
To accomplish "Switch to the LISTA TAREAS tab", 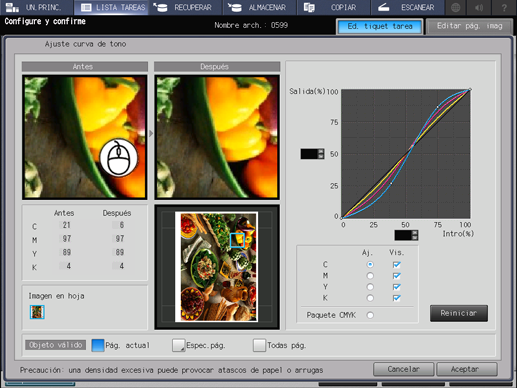I will click(112, 7).
